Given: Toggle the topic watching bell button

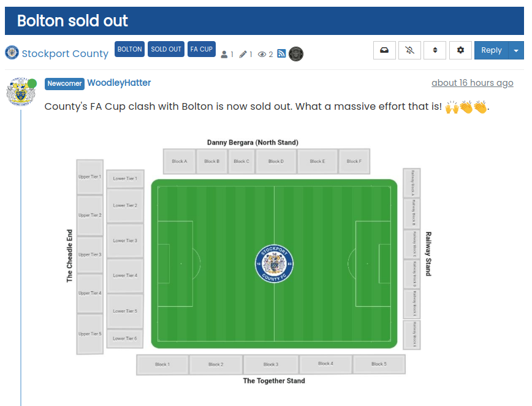Looking at the screenshot, I should pyautogui.click(x=410, y=50).
